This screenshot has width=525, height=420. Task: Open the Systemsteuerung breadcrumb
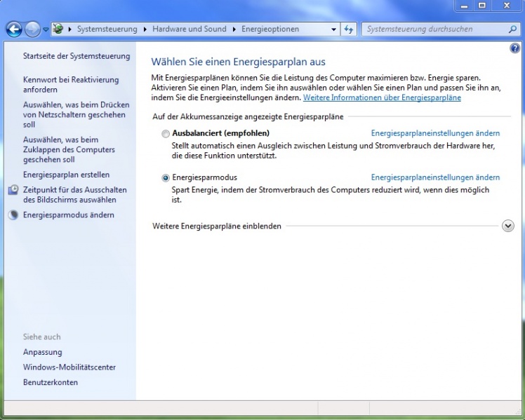107,29
